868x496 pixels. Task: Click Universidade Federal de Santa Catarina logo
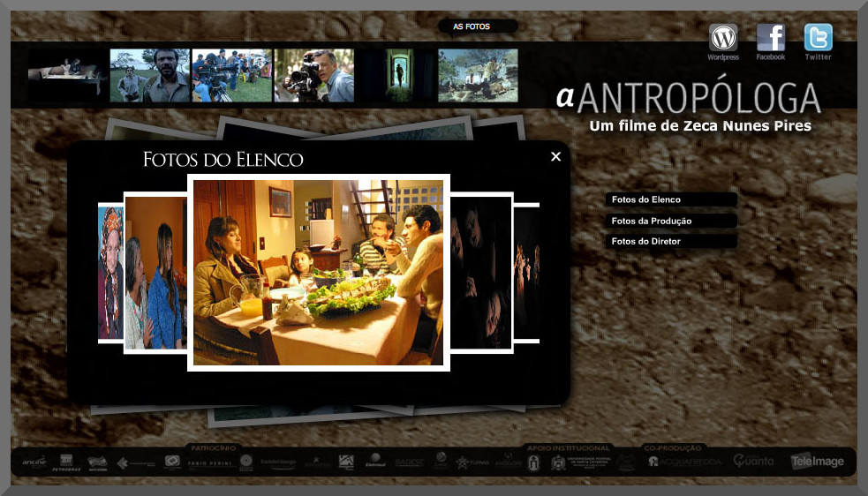click(x=581, y=462)
